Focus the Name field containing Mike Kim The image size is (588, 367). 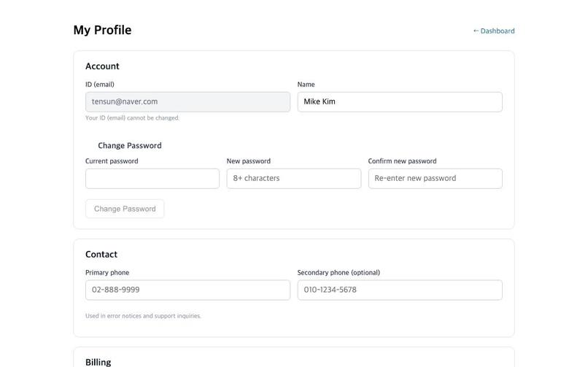coord(400,101)
